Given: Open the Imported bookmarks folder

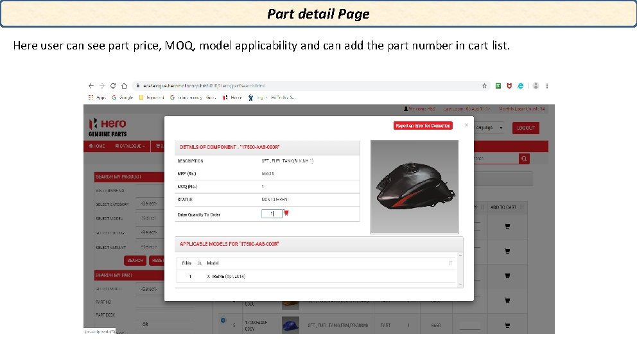Looking at the screenshot, I should click(x=152, y=98).
